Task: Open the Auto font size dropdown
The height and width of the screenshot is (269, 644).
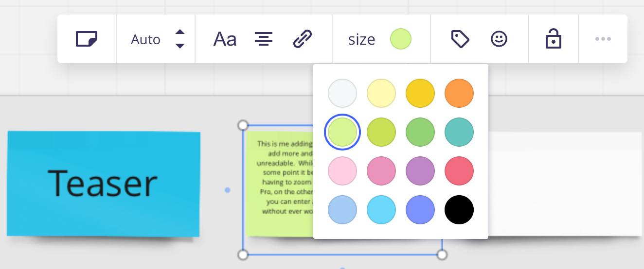Action: tap(145, 39)
